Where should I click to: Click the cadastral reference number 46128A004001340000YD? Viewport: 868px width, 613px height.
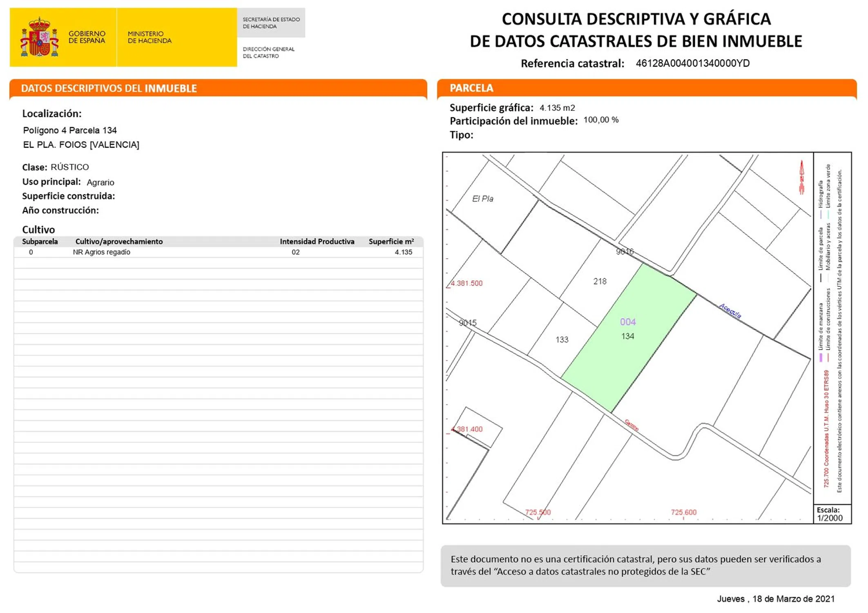(x=692, y=63)
